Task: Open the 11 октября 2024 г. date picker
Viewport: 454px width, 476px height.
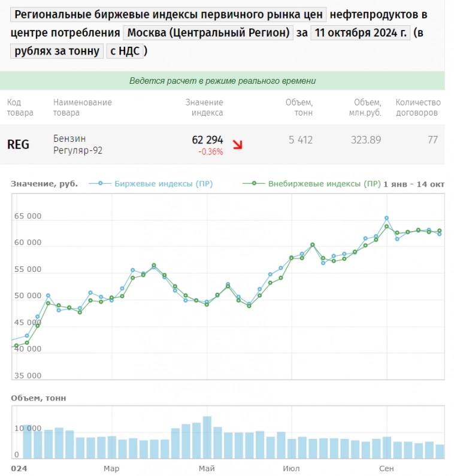Action: [360, 33]
